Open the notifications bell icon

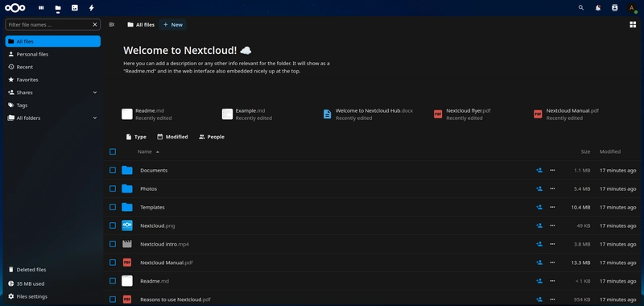click(x=597, y=8)
